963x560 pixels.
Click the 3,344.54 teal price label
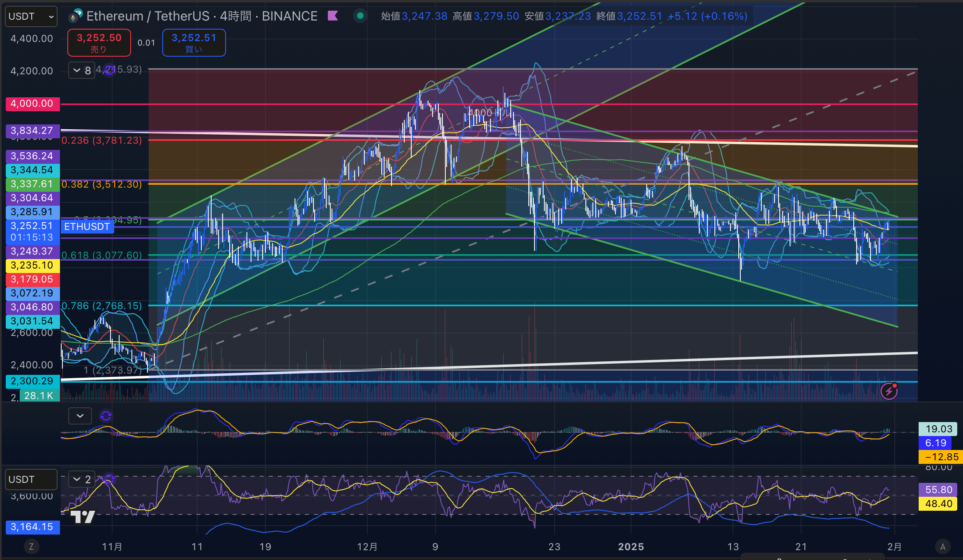32,170
